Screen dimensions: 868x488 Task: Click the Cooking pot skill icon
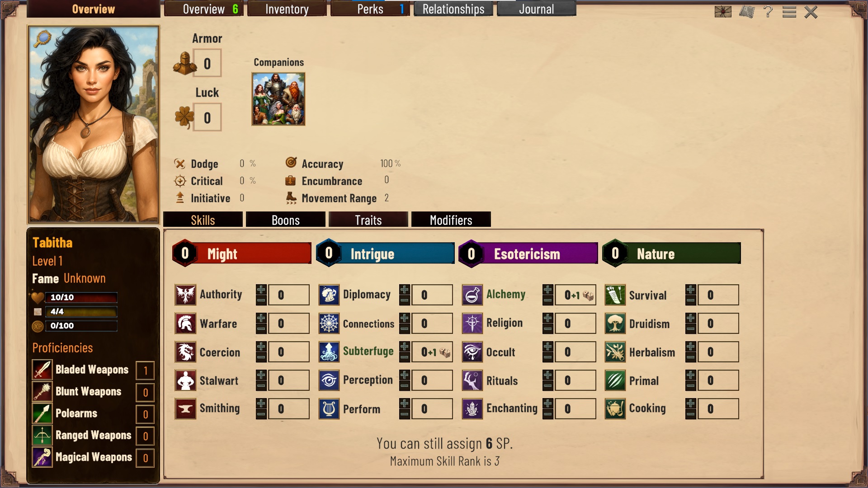point(615,409)
